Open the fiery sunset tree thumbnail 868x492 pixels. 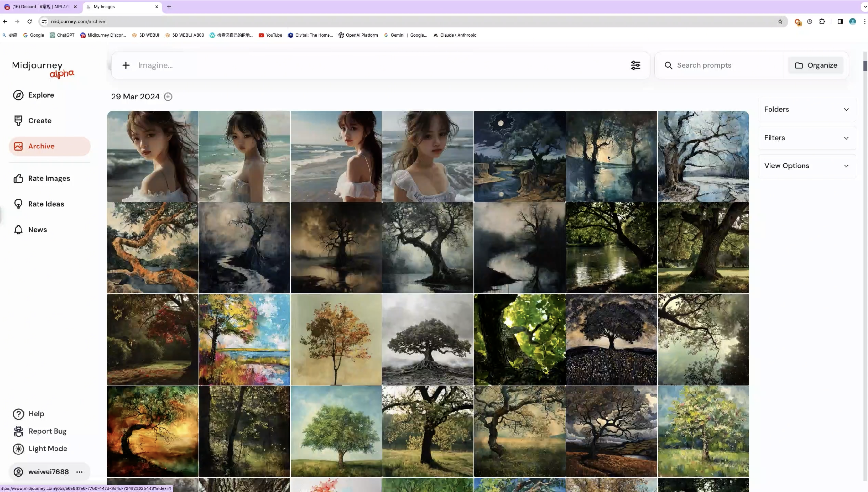(153, 431)
